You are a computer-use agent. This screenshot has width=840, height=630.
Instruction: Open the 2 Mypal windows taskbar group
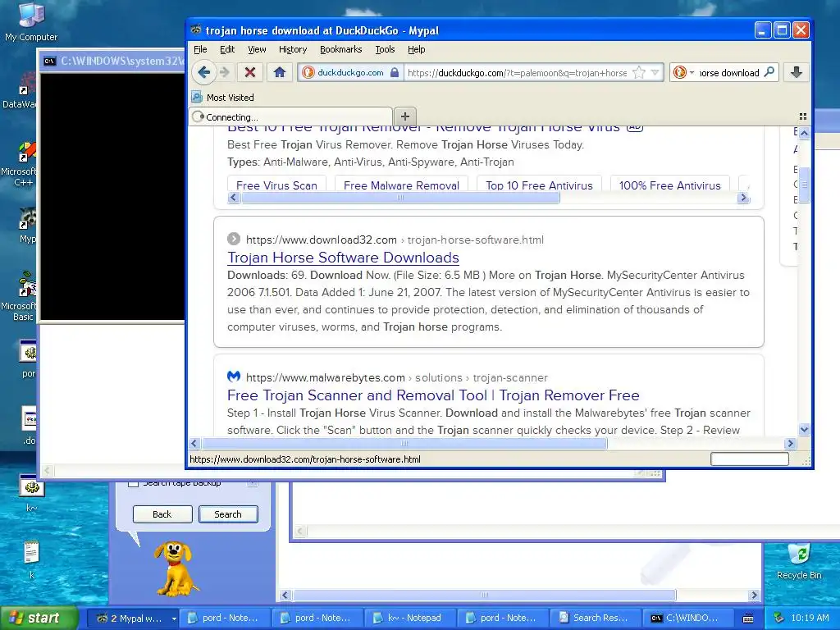[132, 618]
